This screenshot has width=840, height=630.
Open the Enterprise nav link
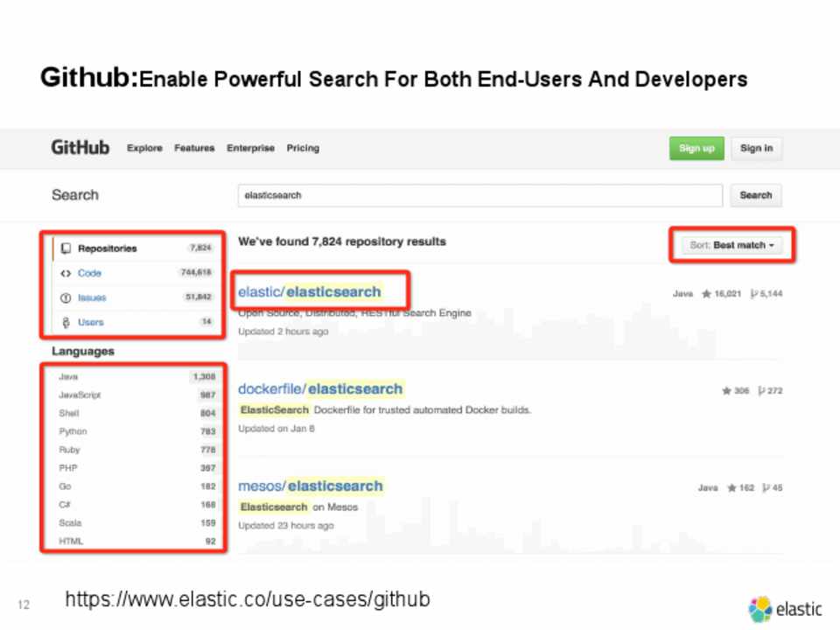(250, 149)
